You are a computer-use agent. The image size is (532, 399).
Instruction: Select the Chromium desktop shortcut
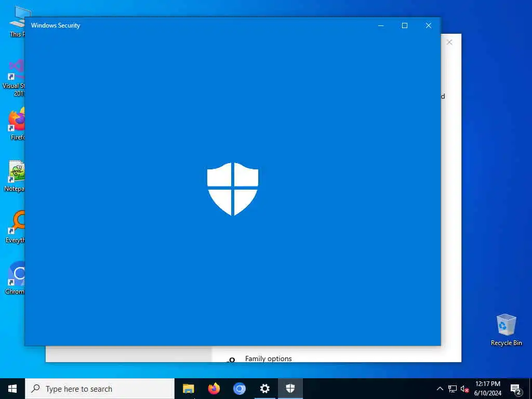[x=15, y=278]
